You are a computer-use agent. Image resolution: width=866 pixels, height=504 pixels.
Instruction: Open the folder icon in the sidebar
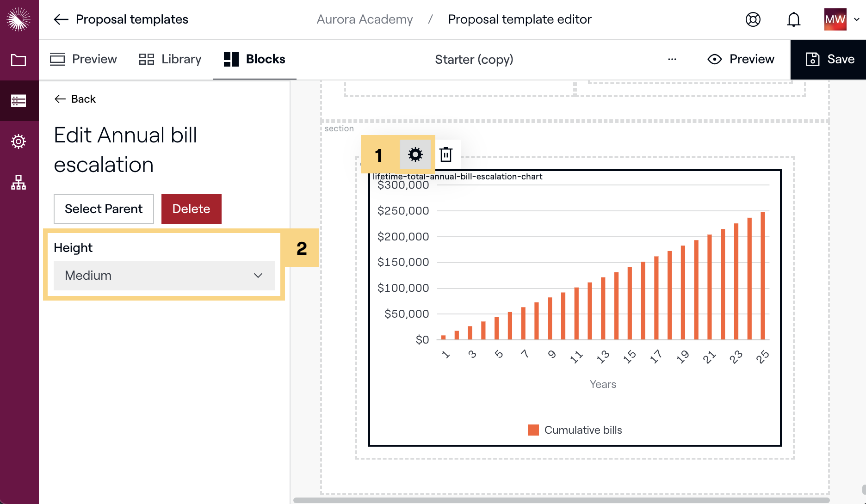(19, 60)
